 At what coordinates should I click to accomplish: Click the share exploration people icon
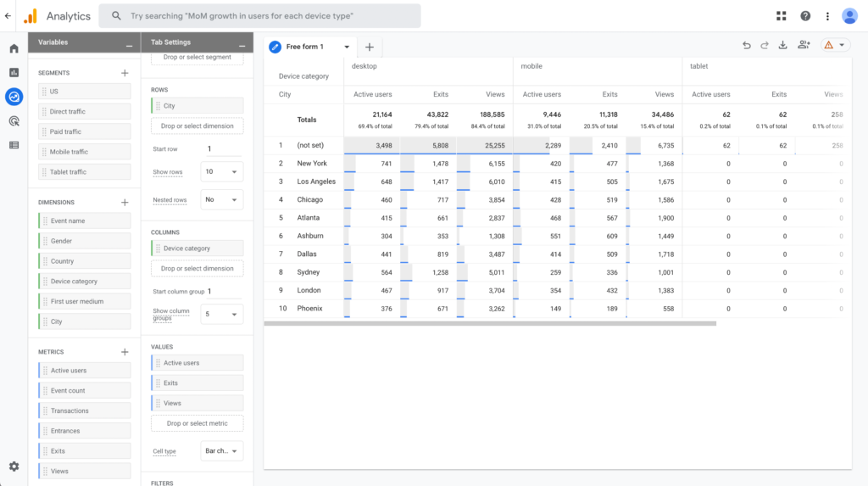point(804,46)
